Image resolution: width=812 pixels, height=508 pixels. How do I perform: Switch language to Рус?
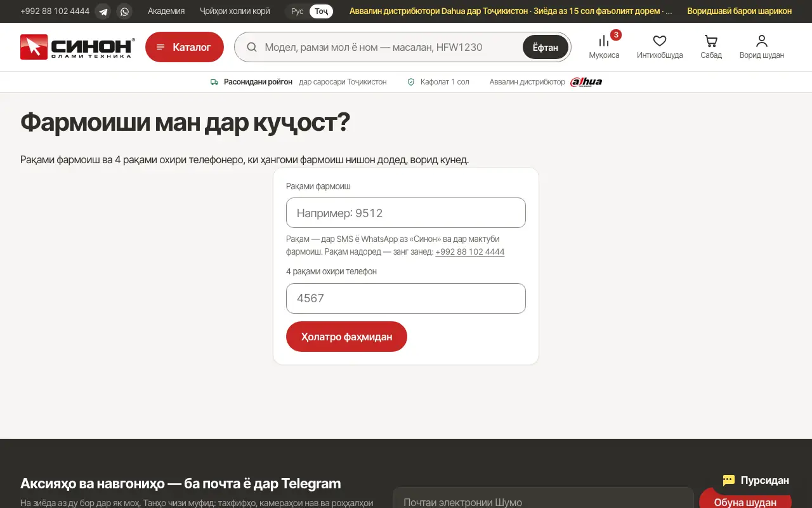tap(297, 11)
